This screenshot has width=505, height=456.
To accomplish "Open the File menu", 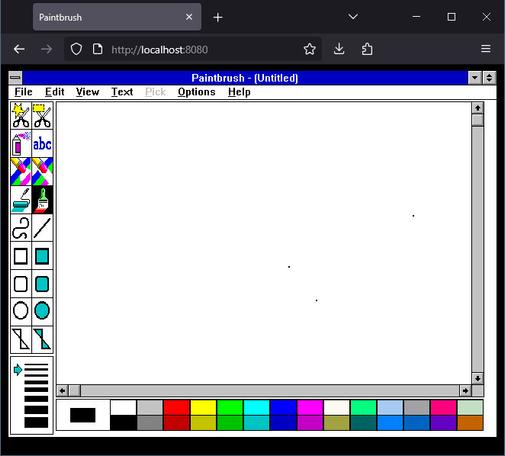I will pos(23,92).
